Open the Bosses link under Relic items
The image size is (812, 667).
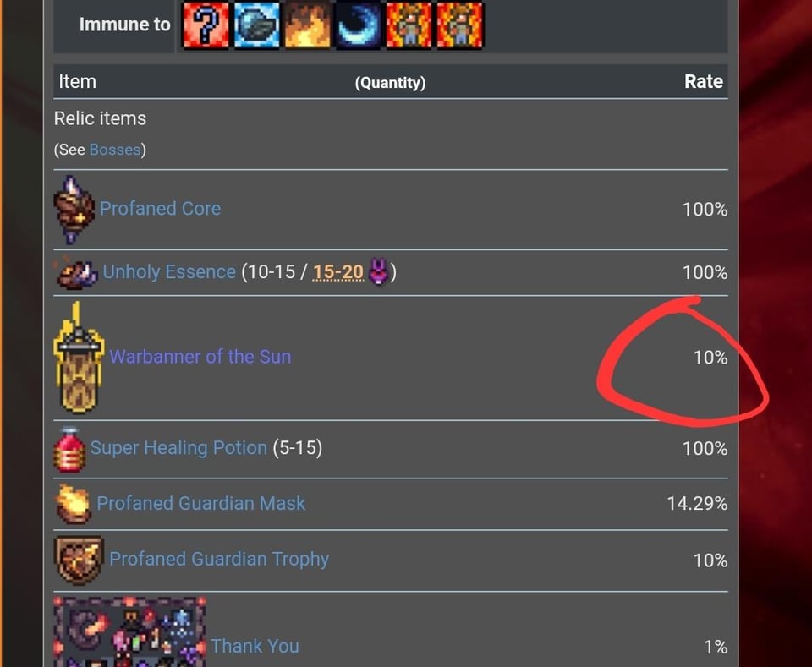coord(115,150)
